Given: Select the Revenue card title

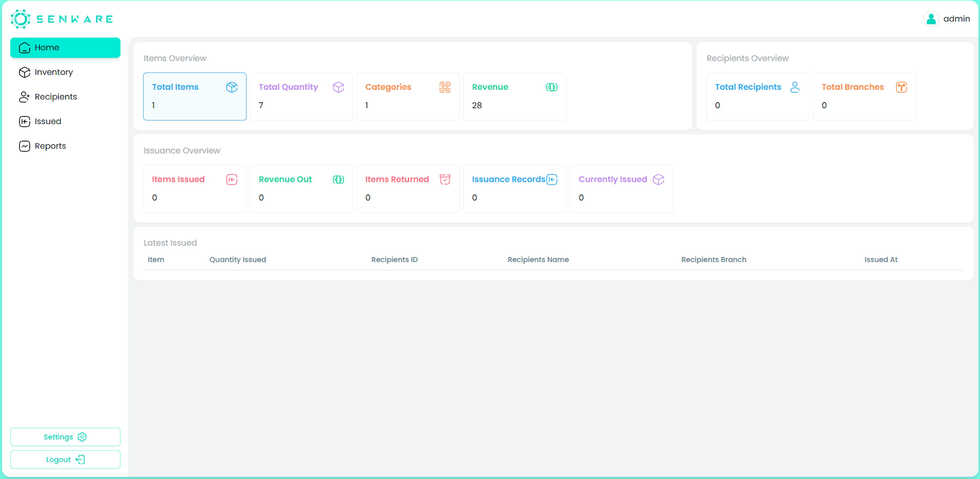Looking at the screenshot, I should (x=490, y=87).
